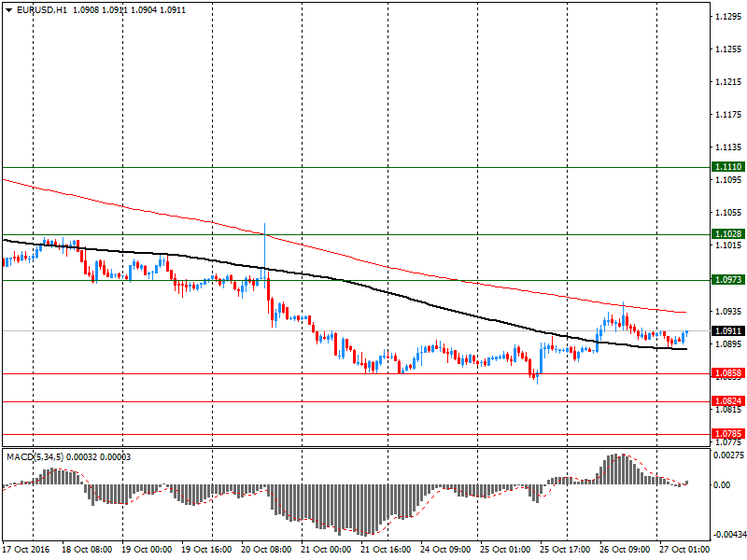
Task: Select the 1.0785 red level price tag
Action: pos(728,434)
